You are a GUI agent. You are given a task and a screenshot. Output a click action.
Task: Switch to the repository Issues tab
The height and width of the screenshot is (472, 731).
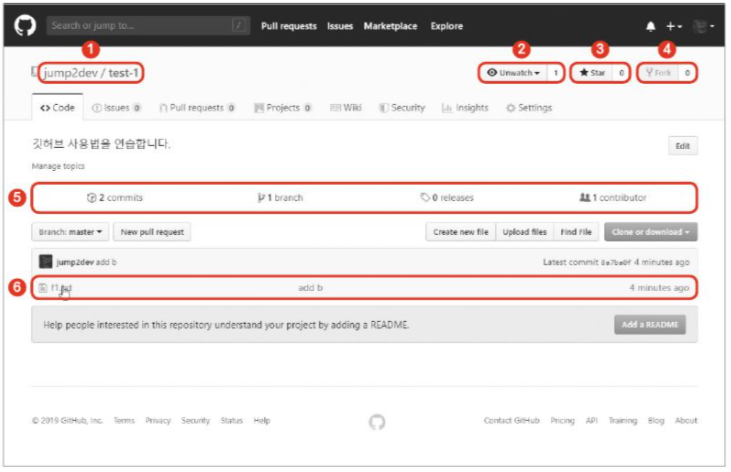pos(116,108)
